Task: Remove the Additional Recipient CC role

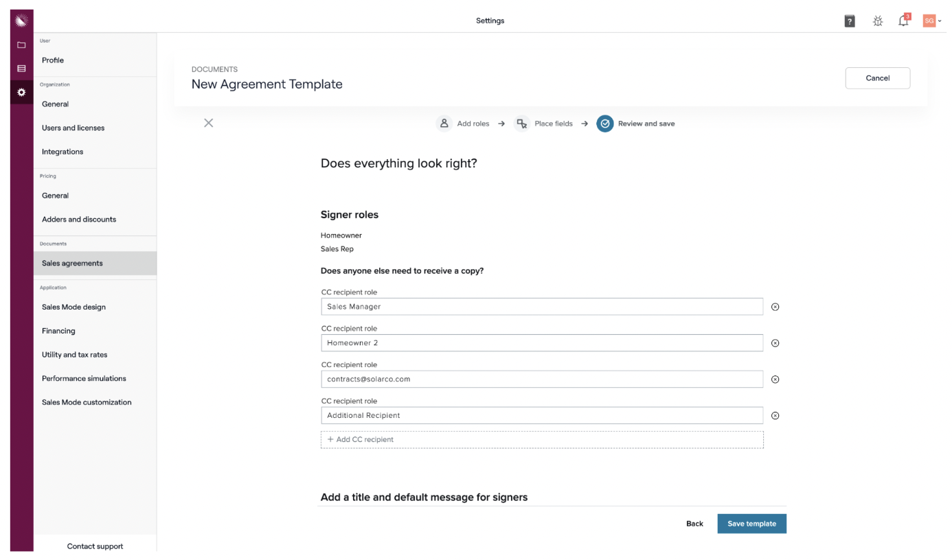Action: (x=775, y=416)
